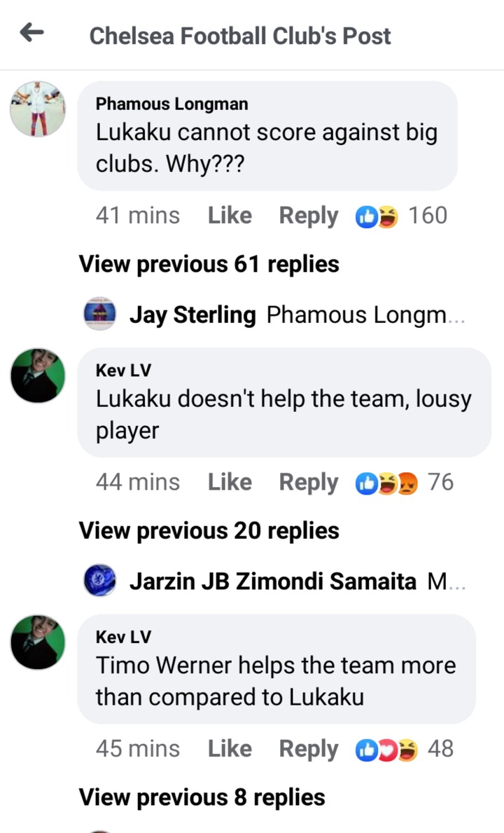View reaction emojis on the Timo Werner comment

point(386,750)
